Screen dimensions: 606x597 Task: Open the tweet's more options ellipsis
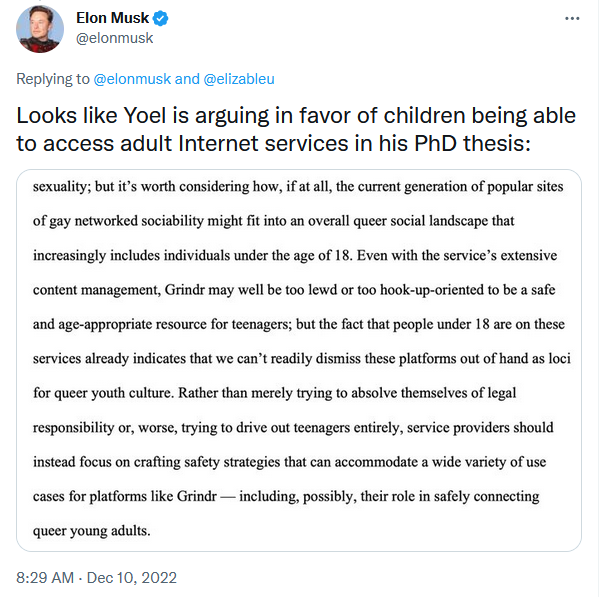click(x=571, y=19)
